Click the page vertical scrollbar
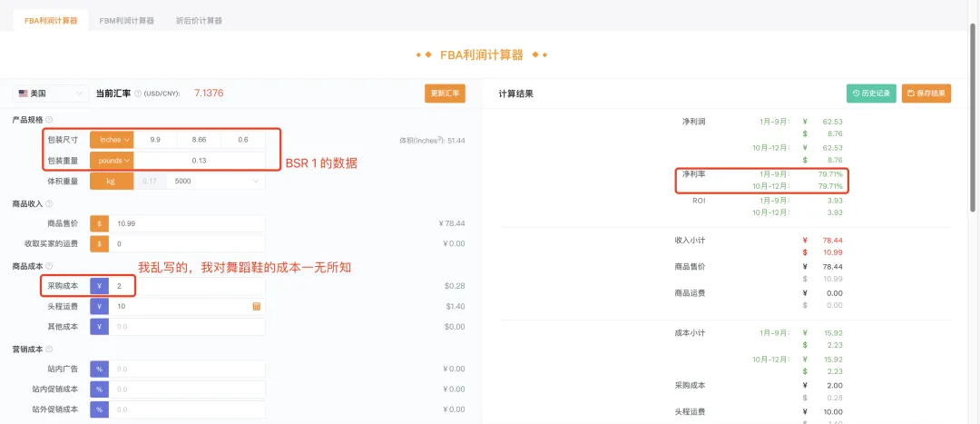Image resolution: width=980 pixels, height=424 pixels. point(975,119)
